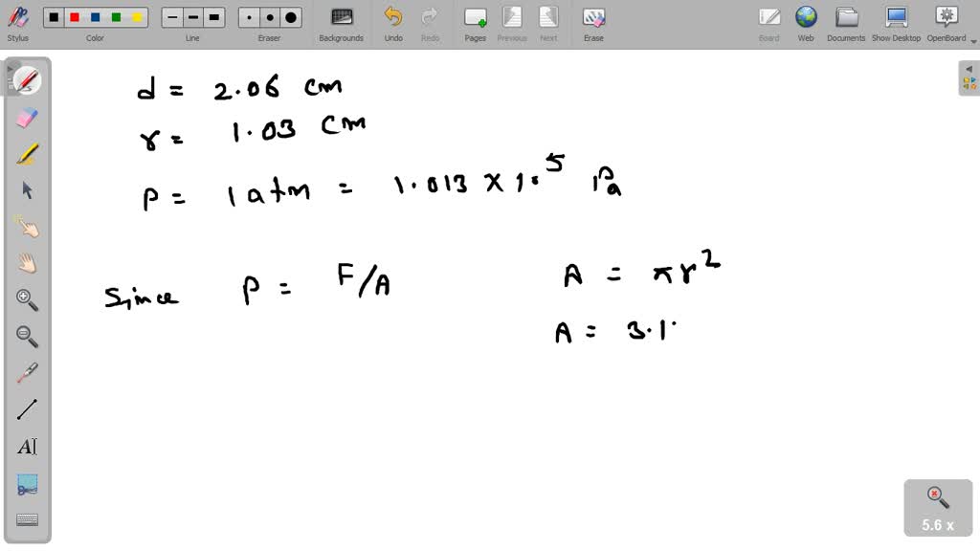Click the Redo button

tap(430, 24)
